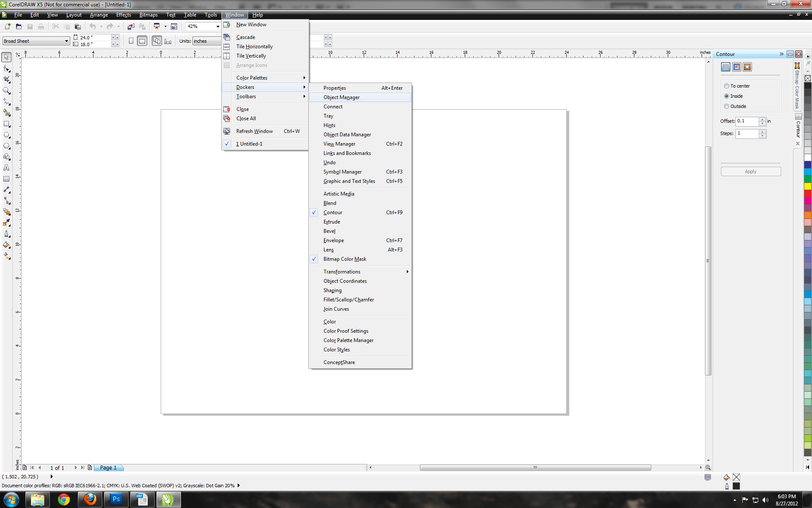Select the Smart Fill tool in toolbox
812x508 pixels.
6,113
